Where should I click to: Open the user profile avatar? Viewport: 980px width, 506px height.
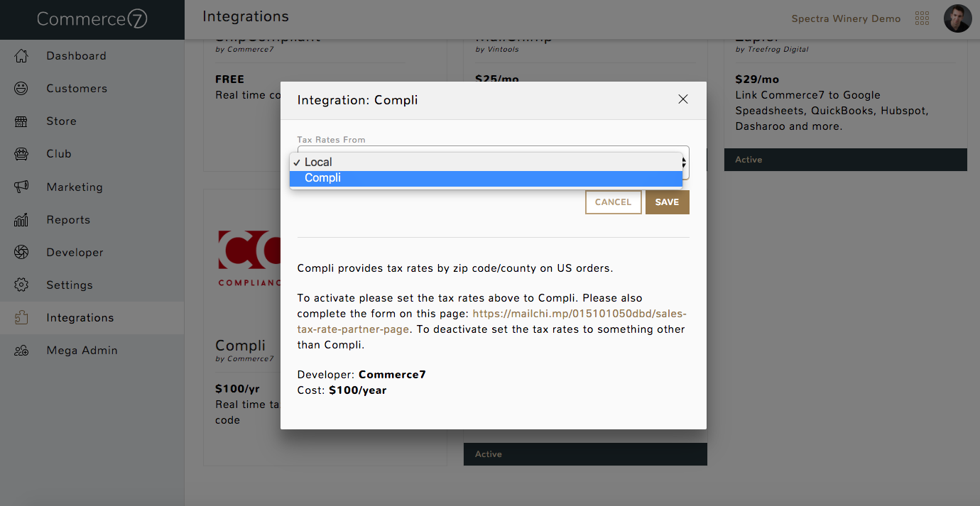[957, 18]
